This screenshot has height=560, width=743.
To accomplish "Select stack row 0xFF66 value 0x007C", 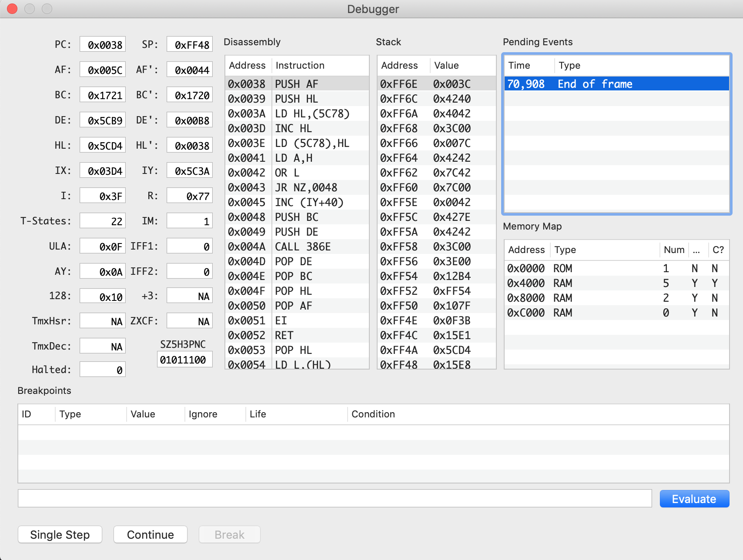I will pos(437,143).
